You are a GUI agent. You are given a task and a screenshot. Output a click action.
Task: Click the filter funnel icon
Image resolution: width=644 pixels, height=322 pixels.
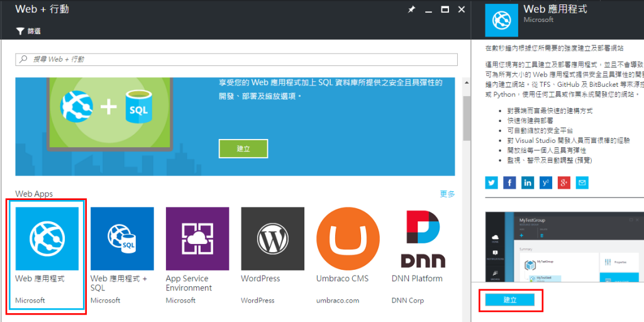coord(20,31)
